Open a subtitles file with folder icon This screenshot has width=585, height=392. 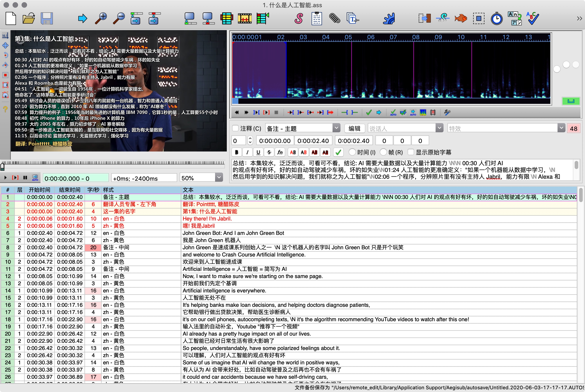pos(29,18)
